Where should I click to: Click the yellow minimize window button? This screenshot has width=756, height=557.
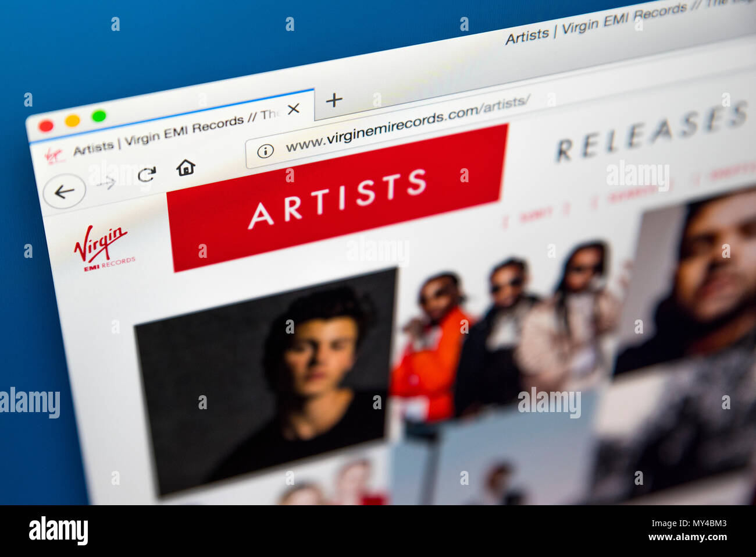pos(73,120)
